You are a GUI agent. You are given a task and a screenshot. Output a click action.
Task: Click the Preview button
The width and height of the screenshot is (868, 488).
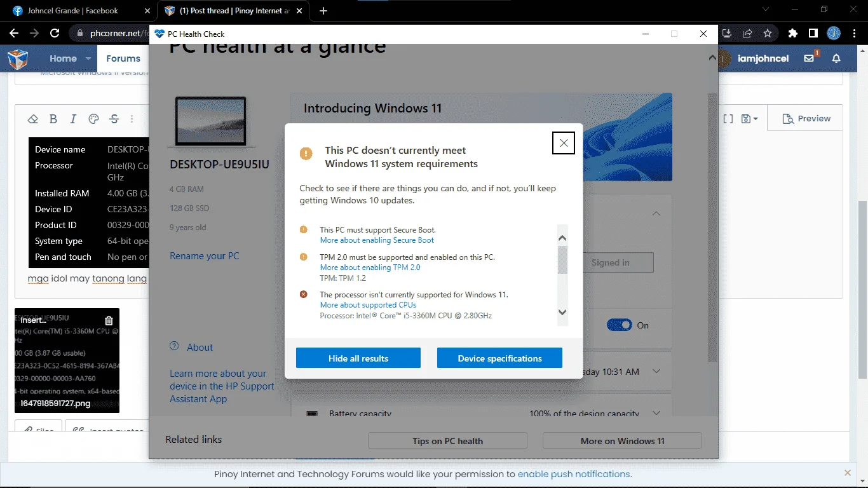(806, 118)
